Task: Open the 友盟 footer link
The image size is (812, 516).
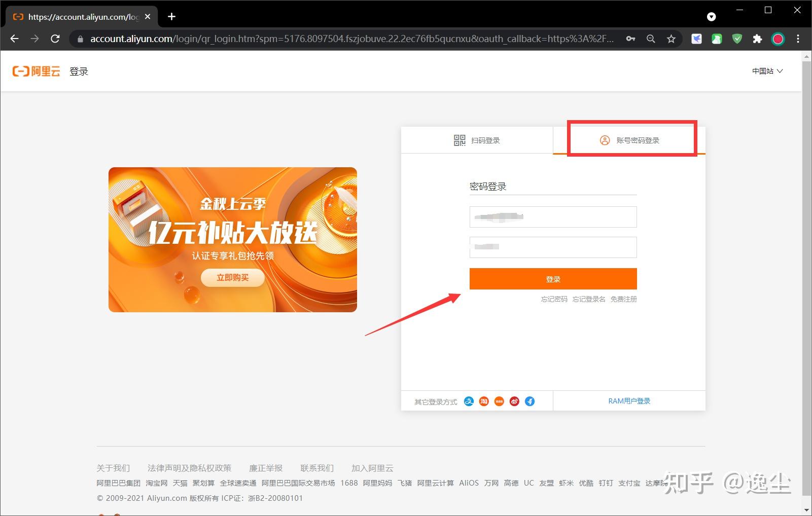Action: coord(547,483)
